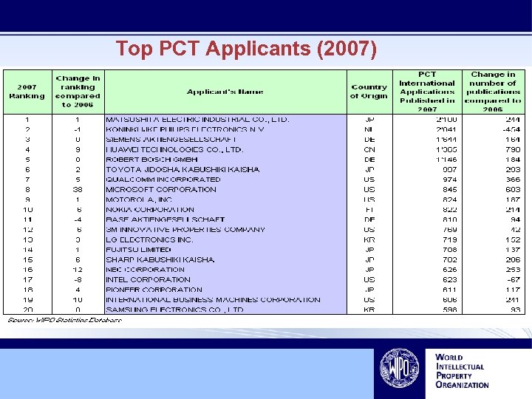Select the Toyota Jidosha Kabushiki Kaisha entry
This screenshot has width=532, height=399.
(183, 170)
